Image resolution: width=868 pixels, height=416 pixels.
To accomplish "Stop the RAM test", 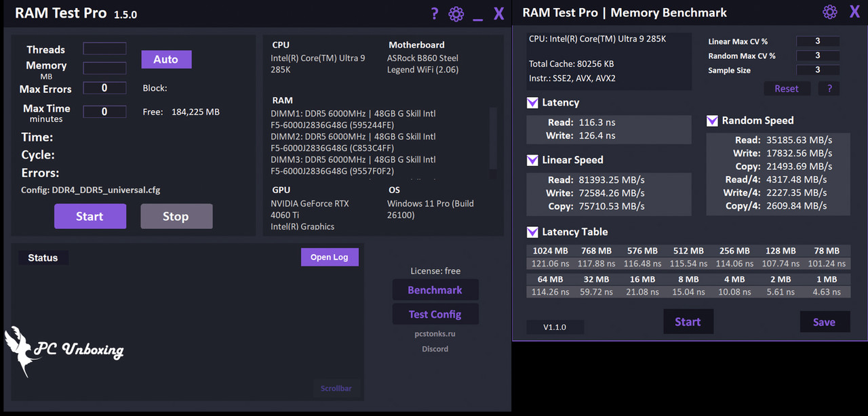I will 176,216.
